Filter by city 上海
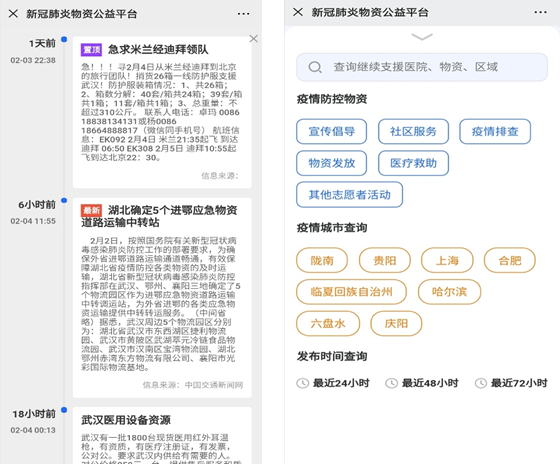 click(447, 260)
